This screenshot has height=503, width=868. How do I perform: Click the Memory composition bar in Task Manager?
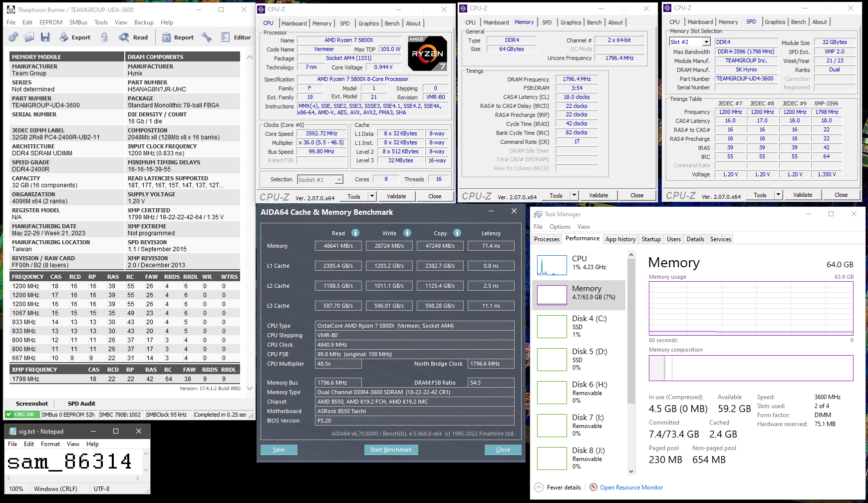[x=751, y=368]
